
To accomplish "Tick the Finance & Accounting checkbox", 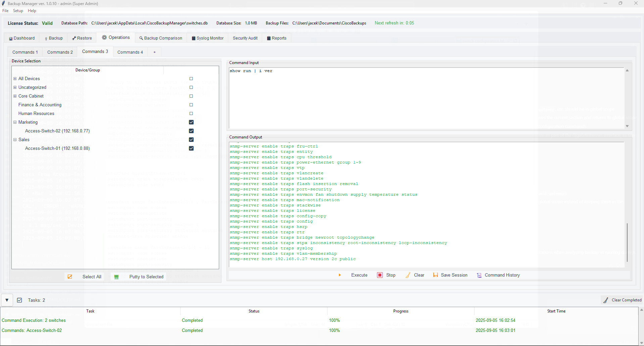I will click(191, 105).
